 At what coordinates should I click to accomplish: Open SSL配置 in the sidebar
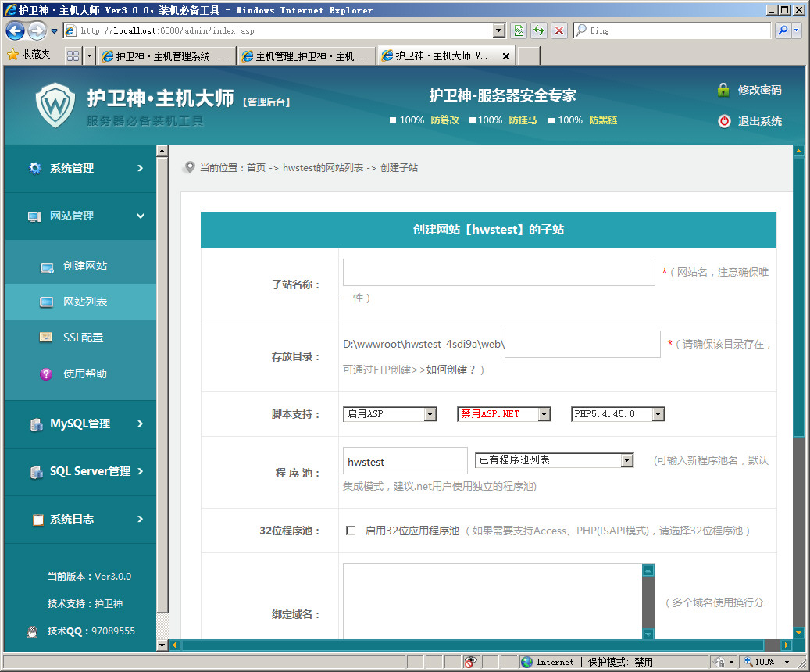[83, 338]
